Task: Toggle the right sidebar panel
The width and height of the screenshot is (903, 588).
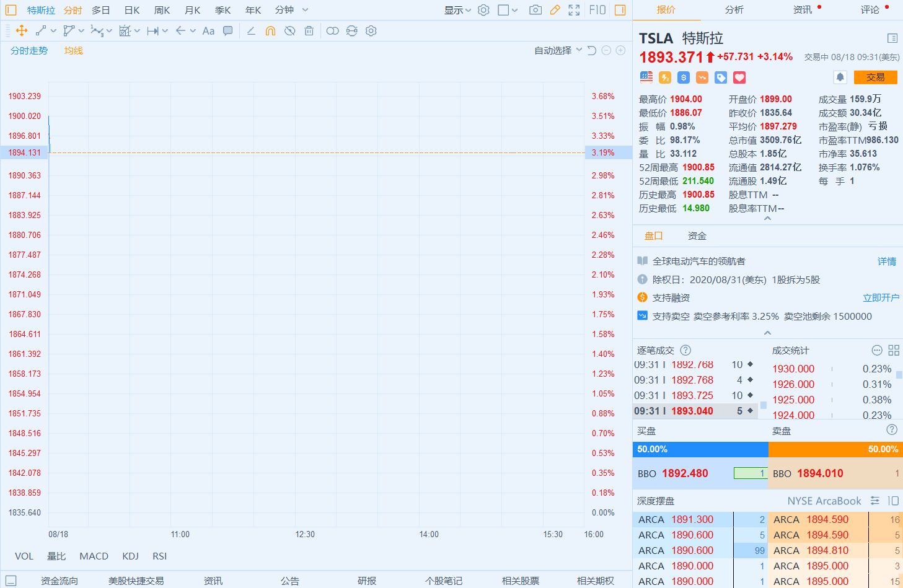Action: (x=620, y=10)
